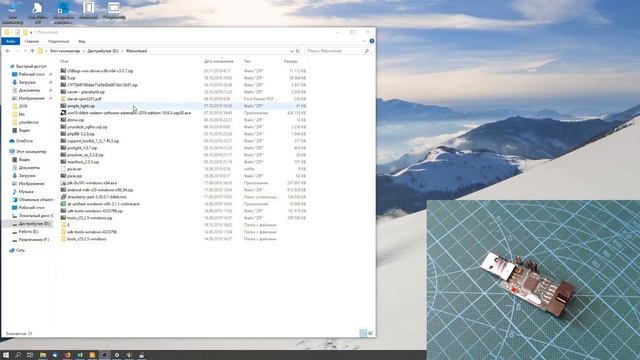640x360 pixels.
Task: Select the radeon software adrenalin exe file
Action: click(x=126, y=113)
